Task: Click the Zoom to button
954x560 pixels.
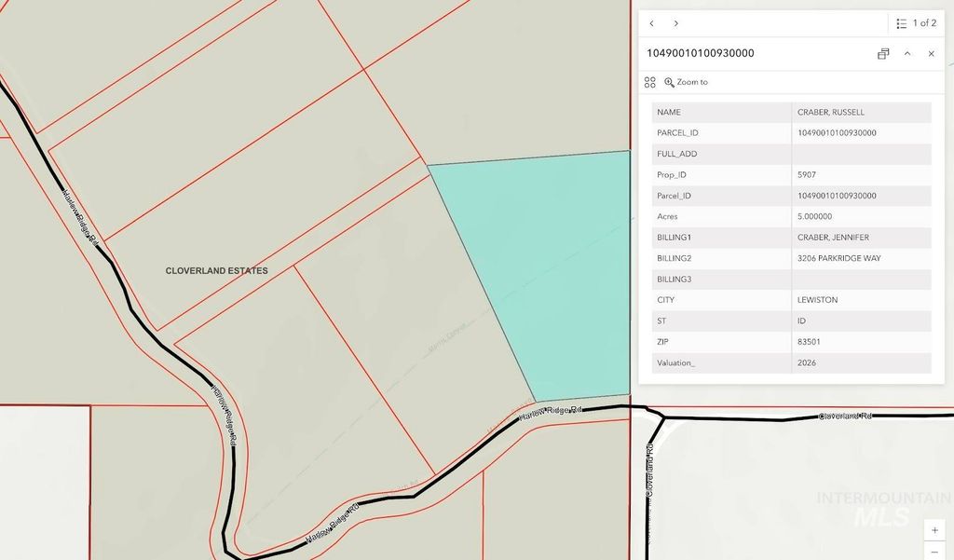Action: pos(687,82)
